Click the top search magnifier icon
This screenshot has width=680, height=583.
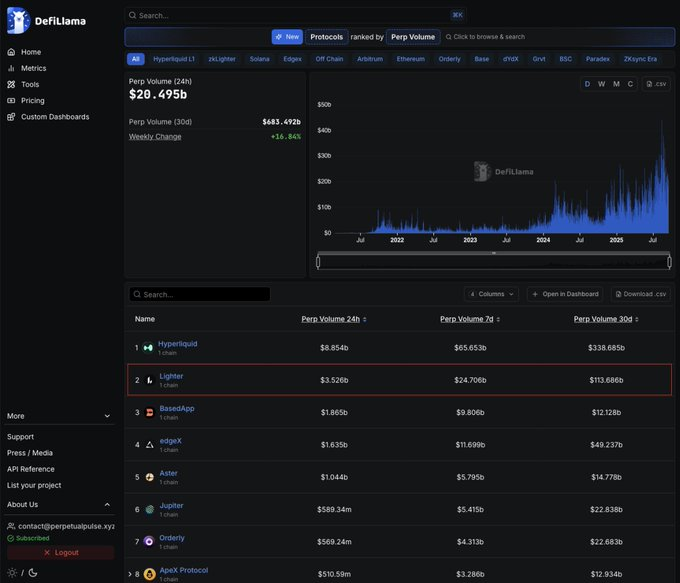point(132,15)
